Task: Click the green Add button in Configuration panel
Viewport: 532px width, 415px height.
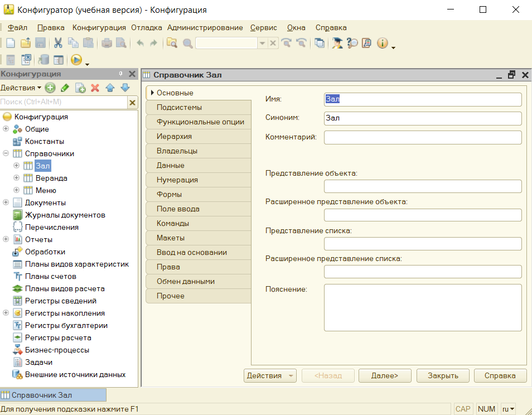Action: point(50,88)
